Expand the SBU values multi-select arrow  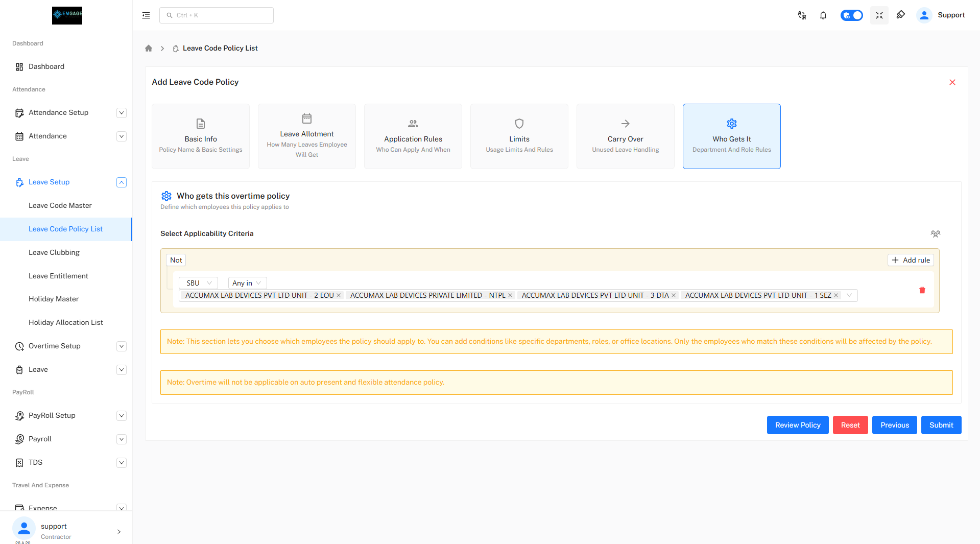pos(849,295)
